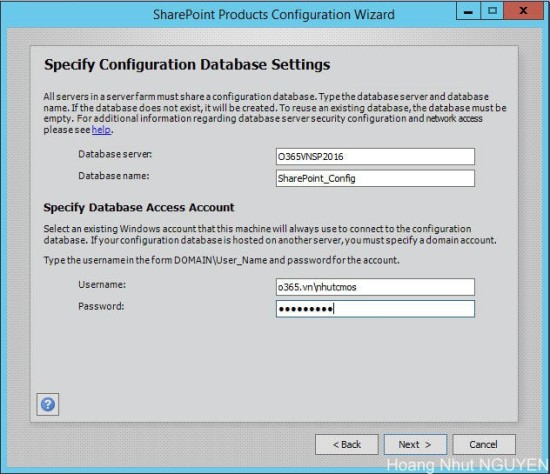Click the 'Specify Database Access Account' heading

(139, 207)
